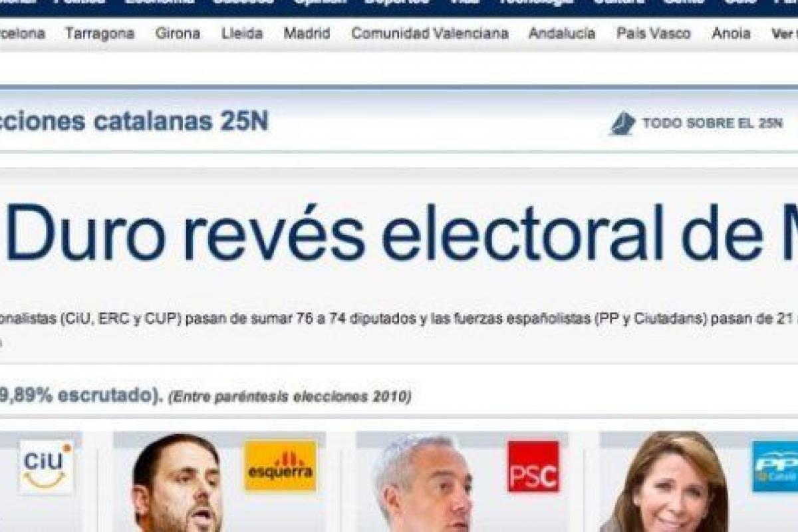Open the Girona regional section
The height and width of the screenshot is (532, 798).
(x=178, y=33)
